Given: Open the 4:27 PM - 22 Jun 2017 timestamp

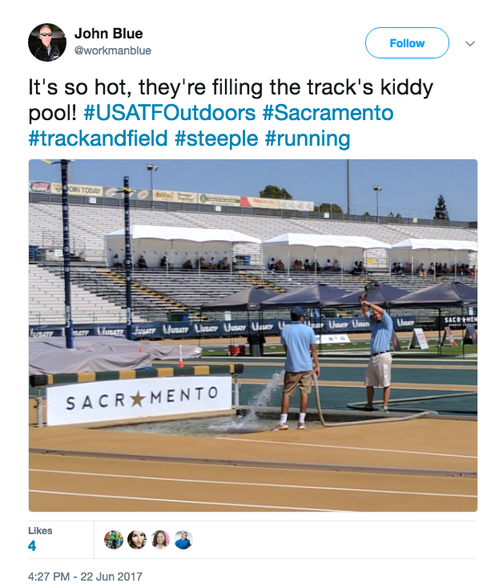Looking at the screenshot, I should (x=85, y=576).
